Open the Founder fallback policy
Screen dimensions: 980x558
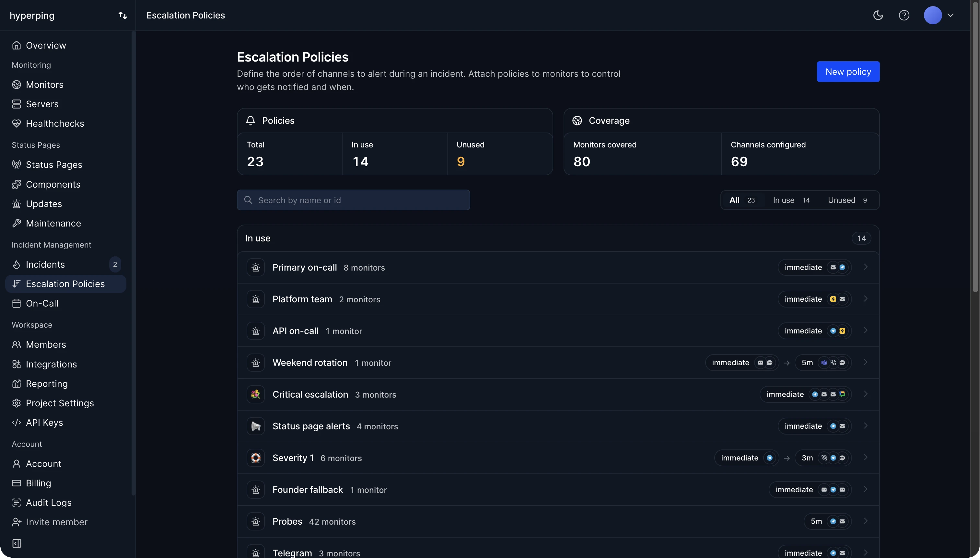[x=558, y=490]
